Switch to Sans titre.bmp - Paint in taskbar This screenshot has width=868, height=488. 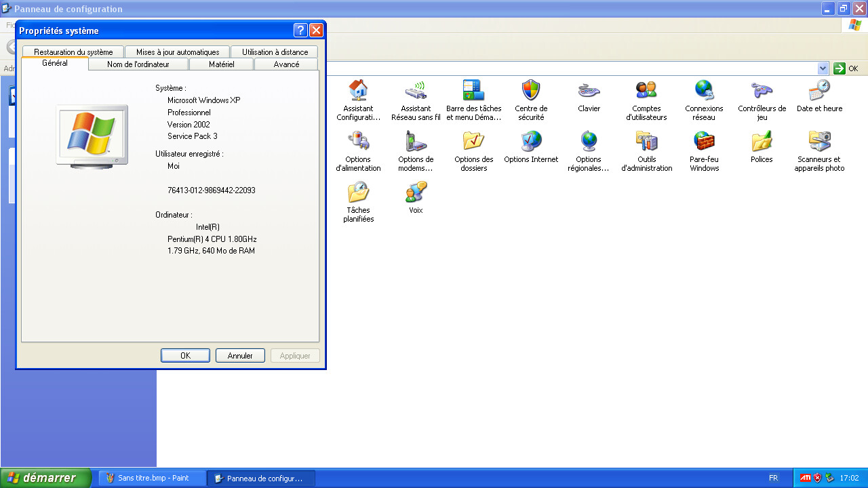click(x=153, y=478)
